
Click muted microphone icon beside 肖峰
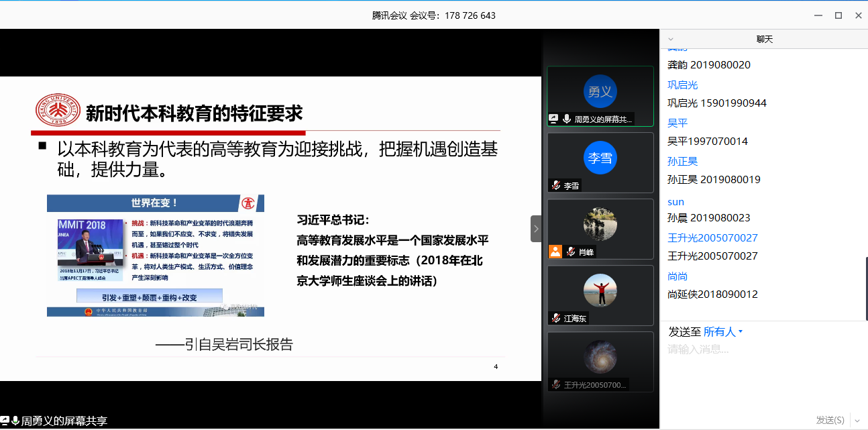pyautogui.click(x=570, y=252)
